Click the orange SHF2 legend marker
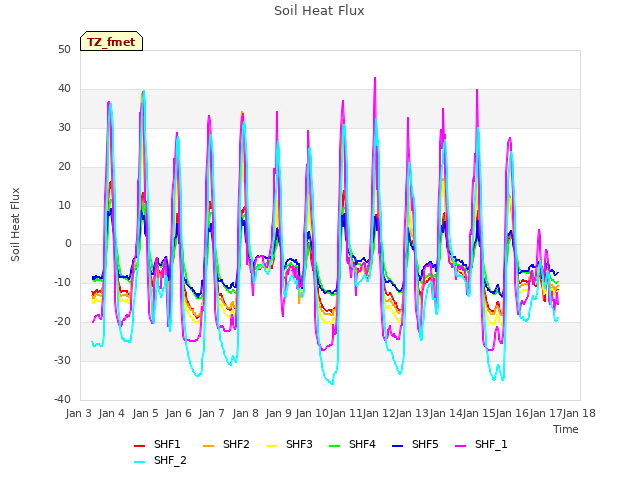This screenshot has height=480, width=640. pyautogui.click(x=208, y=446)
